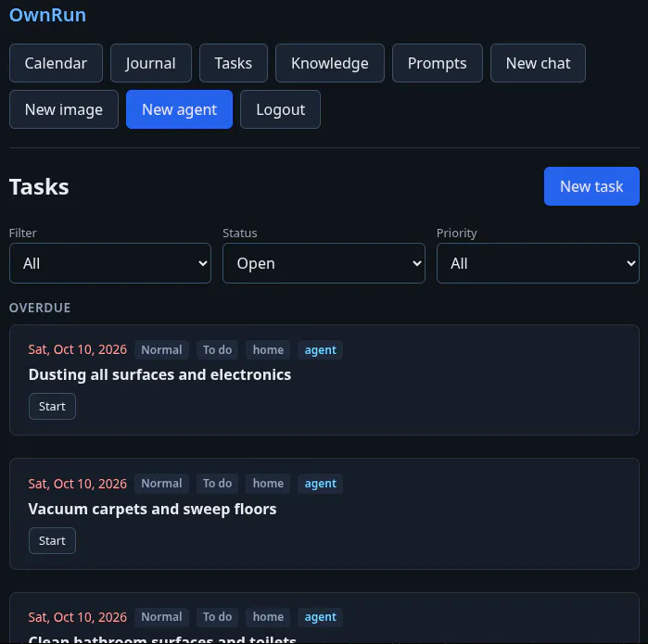Screen dimensions: 648x644
Task: Click Normal priority badge on Dusting task
Action: tap(161, 350)
